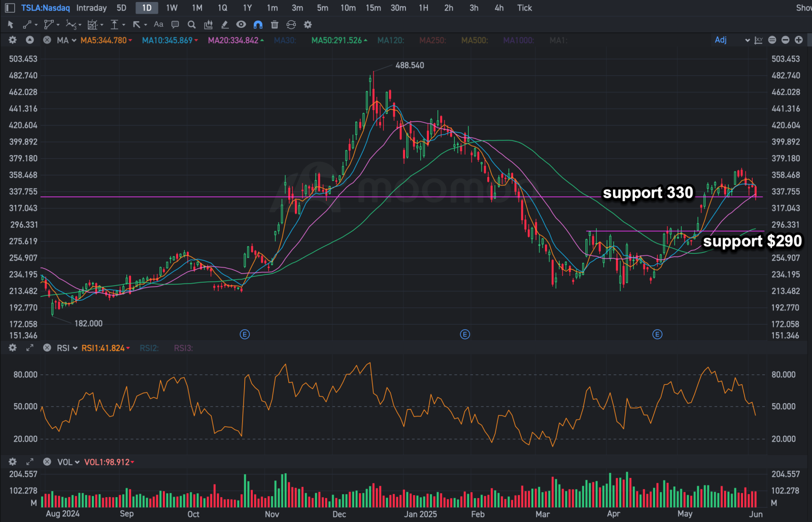Select the arrow annotation tool
This screenshot has height=522, width=812.
(137, 24)
